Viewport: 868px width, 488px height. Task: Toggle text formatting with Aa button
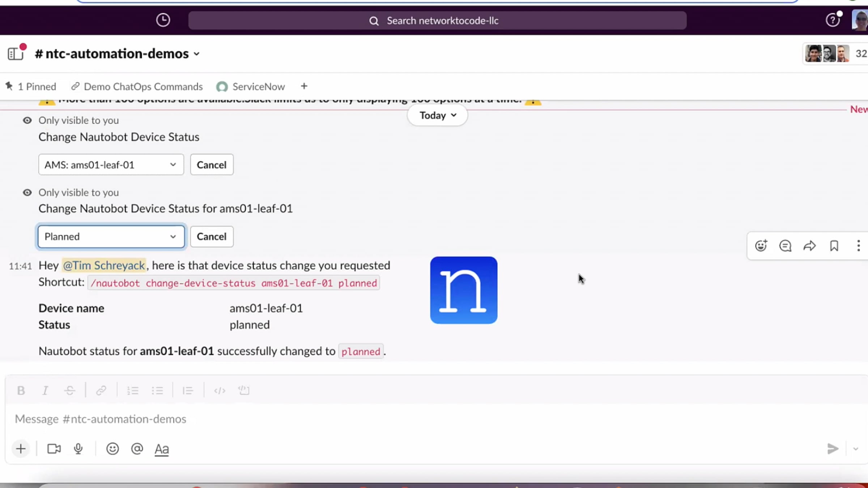click(x=162, y=449)
